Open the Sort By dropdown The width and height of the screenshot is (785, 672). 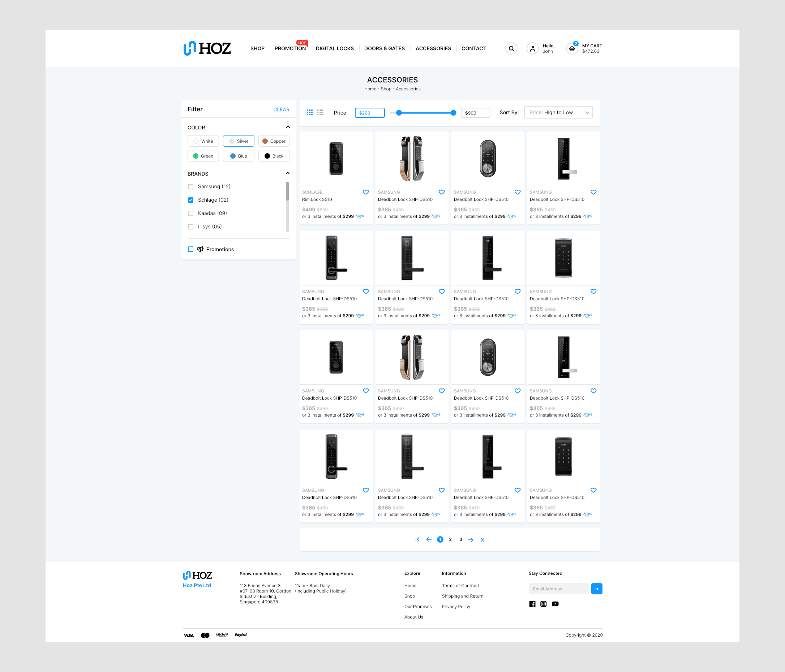pyautogui.click(x=558, y=112)
